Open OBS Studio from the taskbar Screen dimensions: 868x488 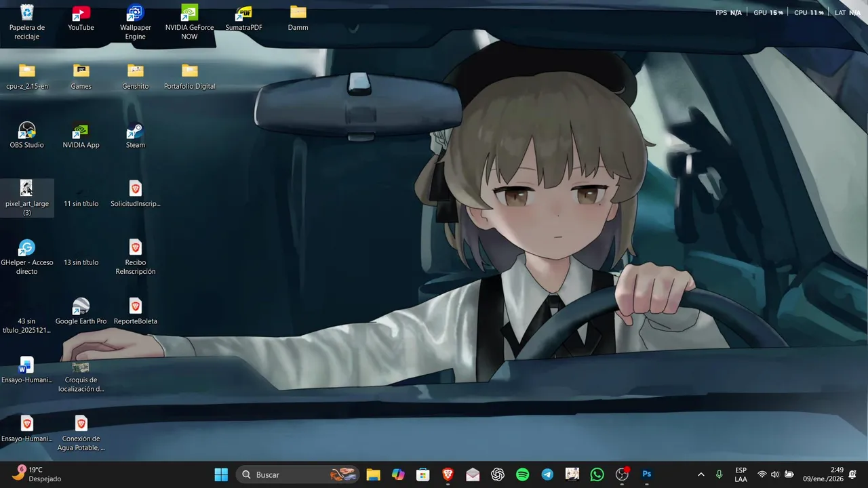(x=622, y=474)
